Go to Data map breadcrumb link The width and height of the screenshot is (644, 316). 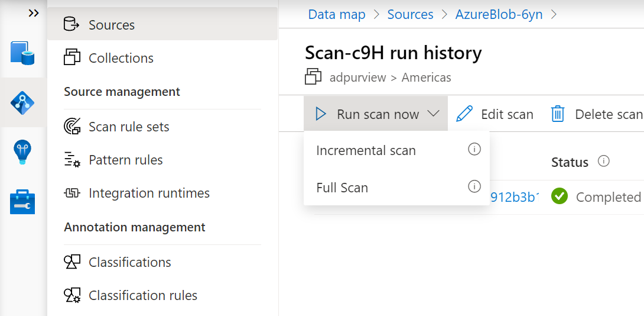tap(337, 14)
